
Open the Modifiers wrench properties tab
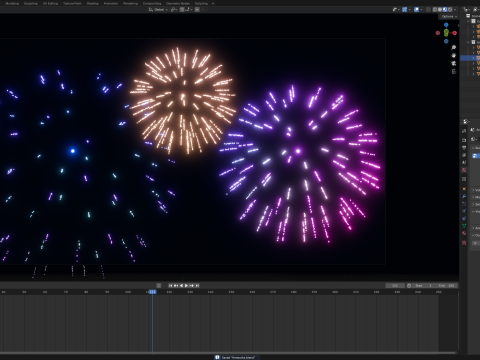(464, 196)
